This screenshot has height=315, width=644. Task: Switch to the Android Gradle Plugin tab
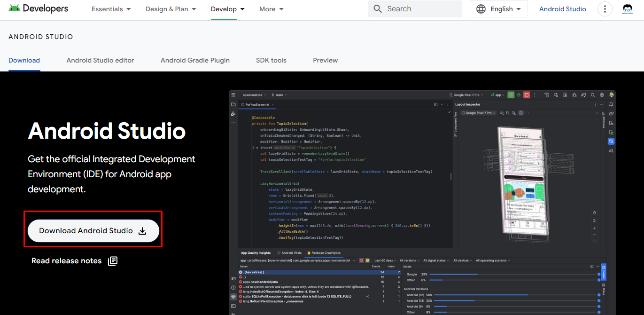[195, 60]
